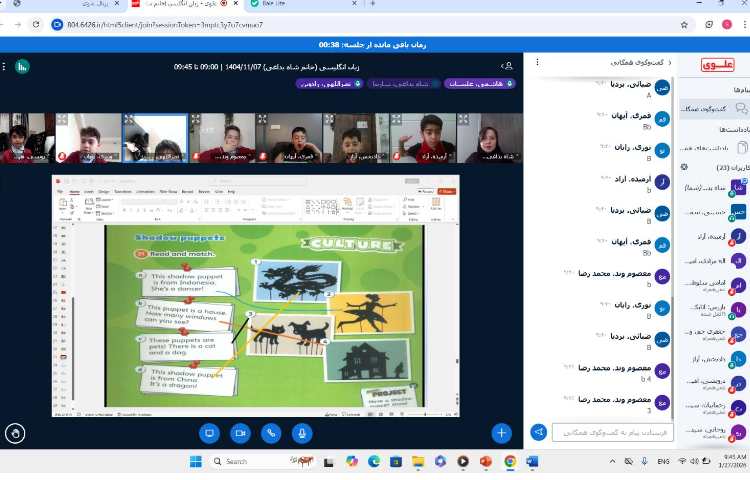This screenshot has height=480, width=750.
Task: Click the site information icon in address bar
Action: point(57,24)
